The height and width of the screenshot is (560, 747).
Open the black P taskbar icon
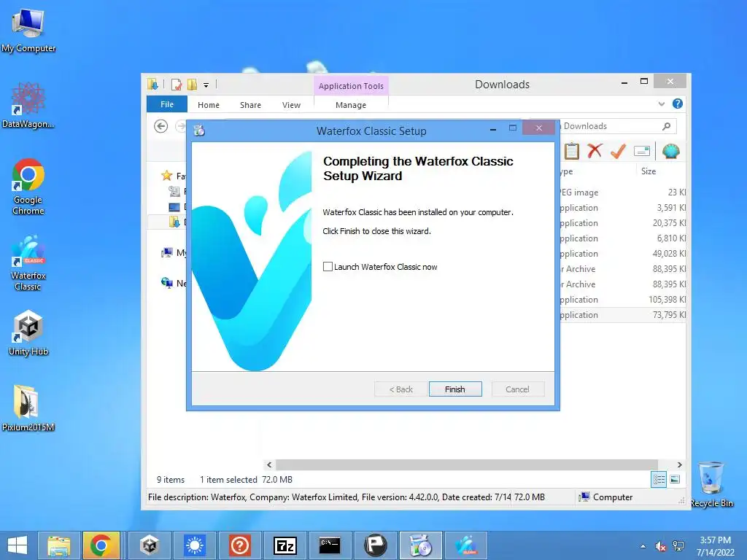375,545
